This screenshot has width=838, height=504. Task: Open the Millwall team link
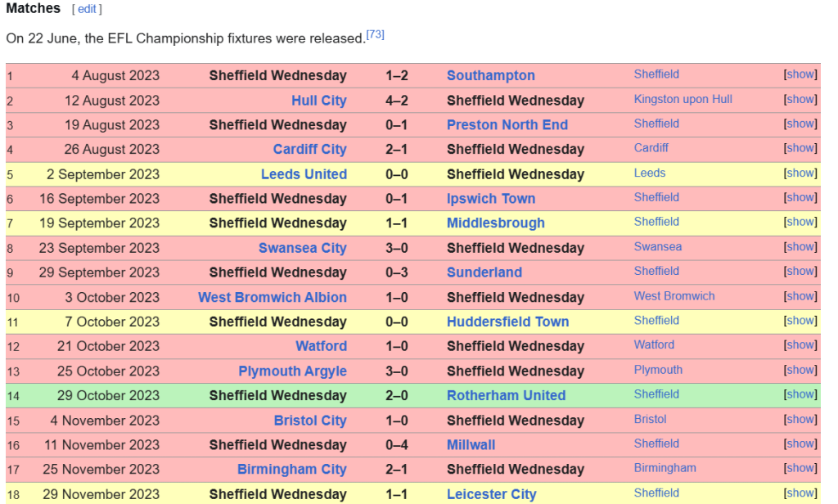pyautogui.click(x=471, y=444)
